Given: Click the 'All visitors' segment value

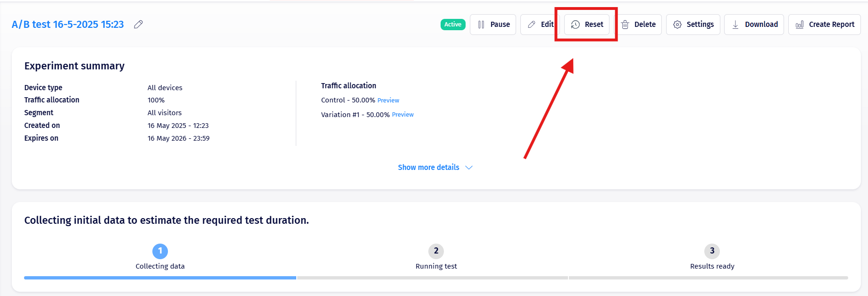Looking at the screenshot, I should (x=165, y=113).
